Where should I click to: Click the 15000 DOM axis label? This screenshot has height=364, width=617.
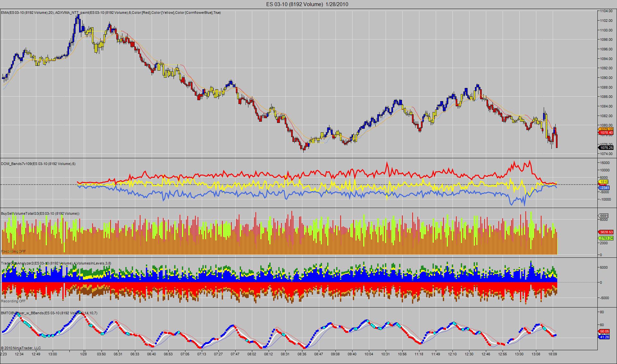[604, 163]
